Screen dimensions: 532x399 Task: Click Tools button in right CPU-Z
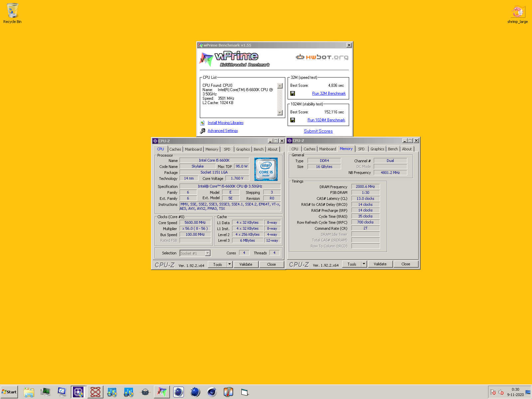click(x=352, y=264)
